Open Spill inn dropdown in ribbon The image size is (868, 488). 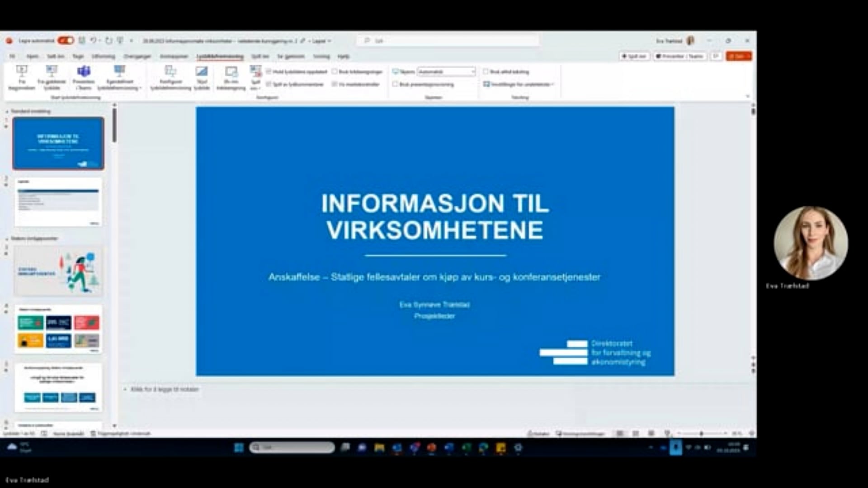[255, 77]
